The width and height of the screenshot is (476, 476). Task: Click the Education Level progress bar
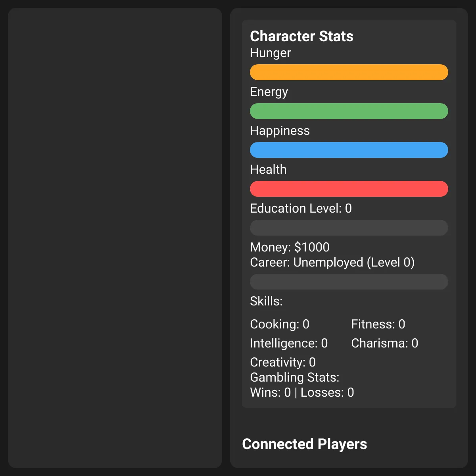pos(349,228)
